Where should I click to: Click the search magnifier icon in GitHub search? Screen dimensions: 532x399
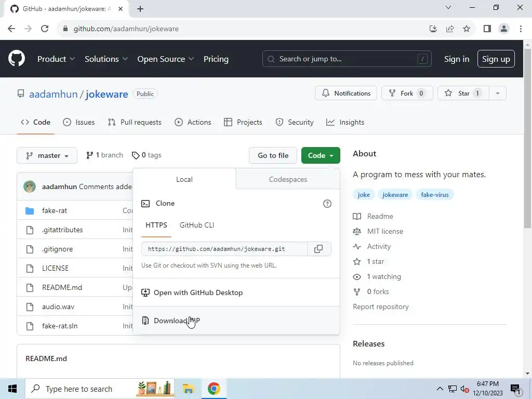(271, 59)
